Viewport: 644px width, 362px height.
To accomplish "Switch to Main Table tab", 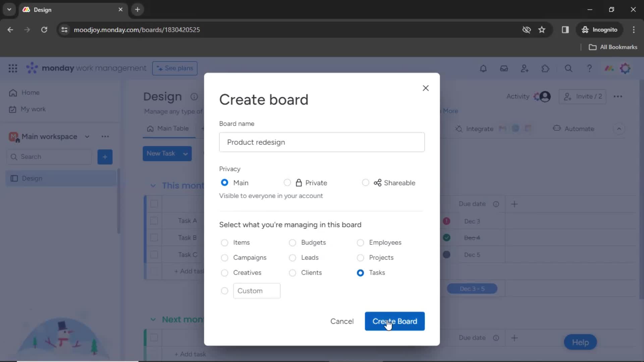I will click(170, 128).
